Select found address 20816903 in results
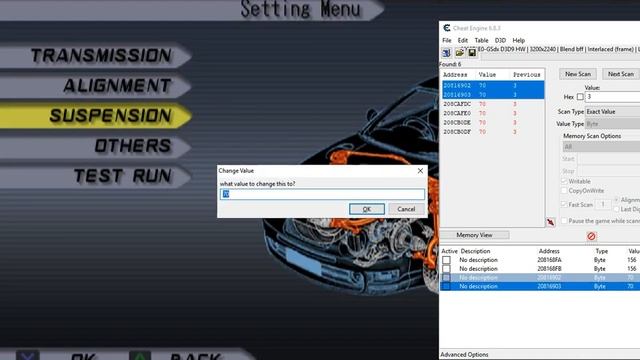This screenshot has height=360, width=640. click(x=493, y=95)
